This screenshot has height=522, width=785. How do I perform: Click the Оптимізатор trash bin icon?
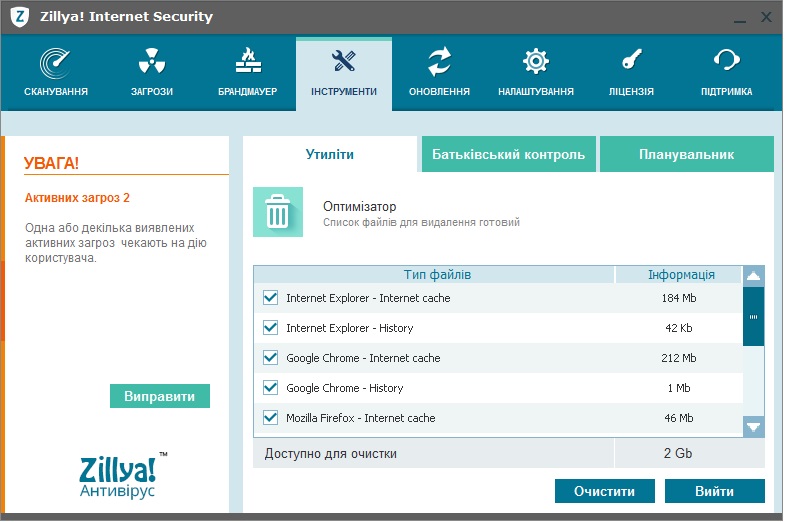[278, 212]
